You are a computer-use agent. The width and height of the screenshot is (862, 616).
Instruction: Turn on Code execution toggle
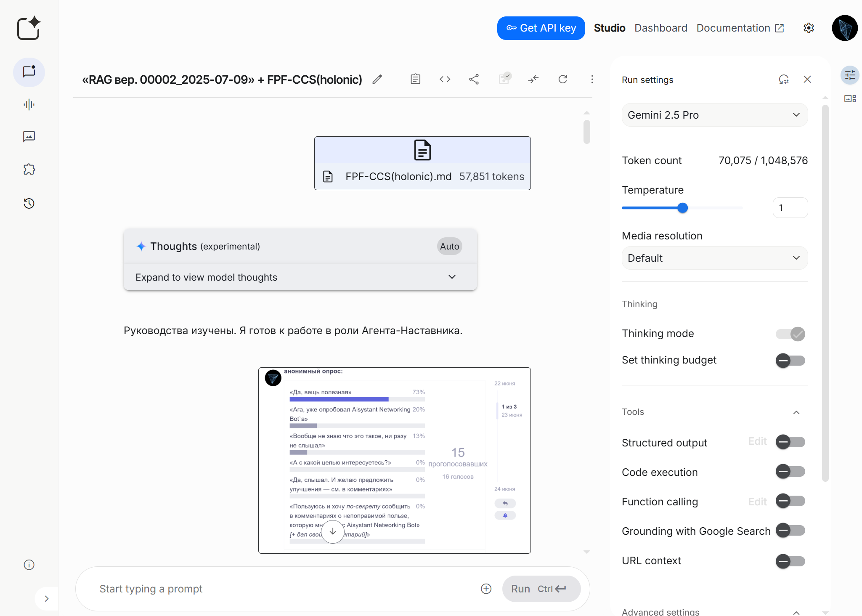pyautogui.click(x=790, y=472)
